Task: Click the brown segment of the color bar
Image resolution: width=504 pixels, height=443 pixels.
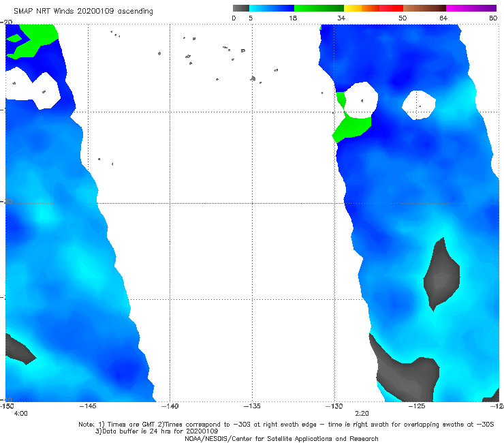Action: [x=424, y=8]
